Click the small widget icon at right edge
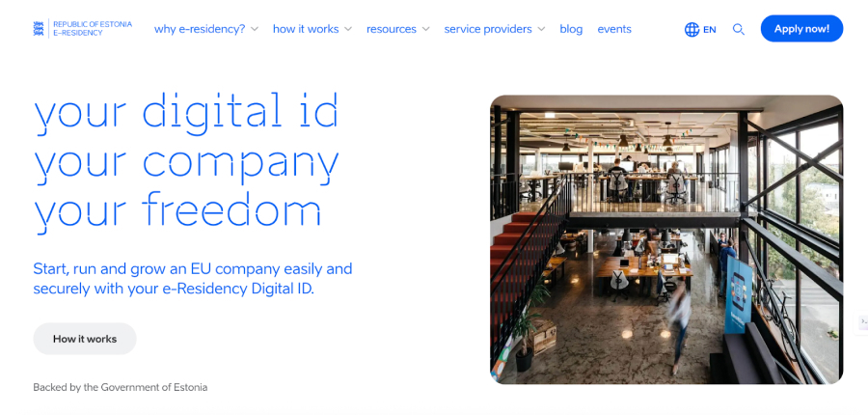Image resolution: width=868 pixels, height=415 pixels. coord(862,322)
